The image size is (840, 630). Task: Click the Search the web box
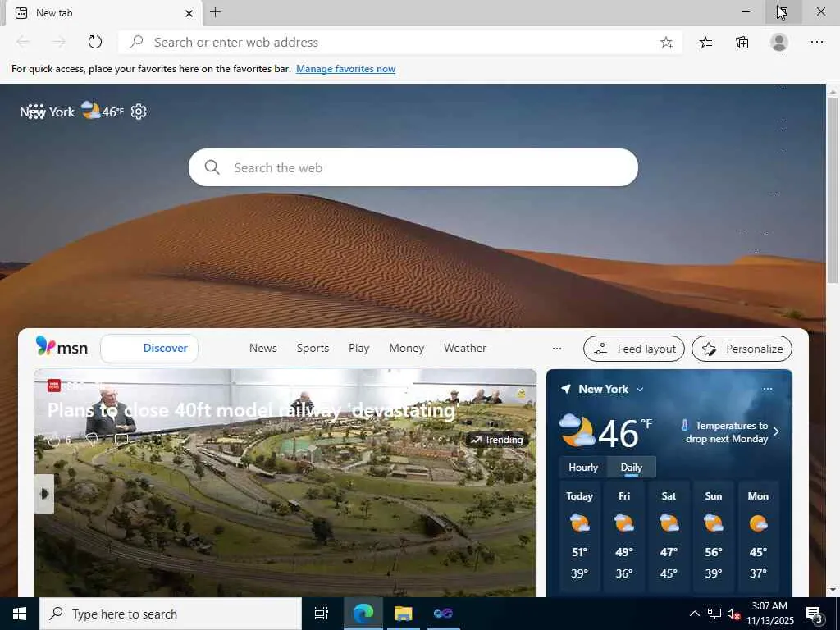pos(413,167)
